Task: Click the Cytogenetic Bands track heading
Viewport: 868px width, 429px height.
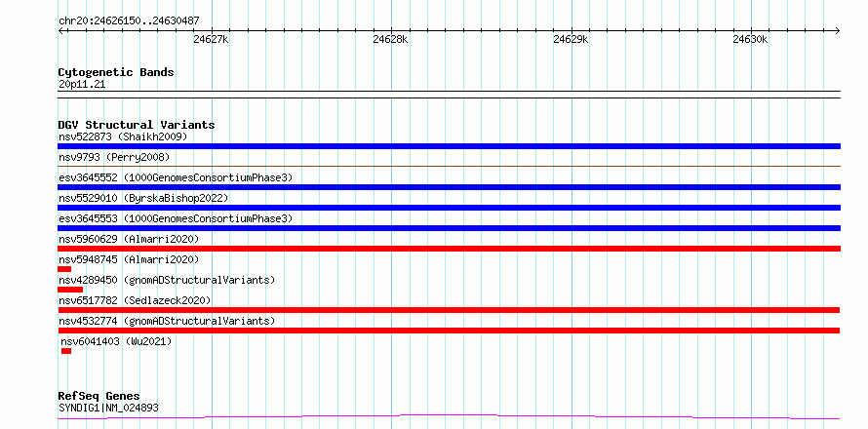Action: 116,72
